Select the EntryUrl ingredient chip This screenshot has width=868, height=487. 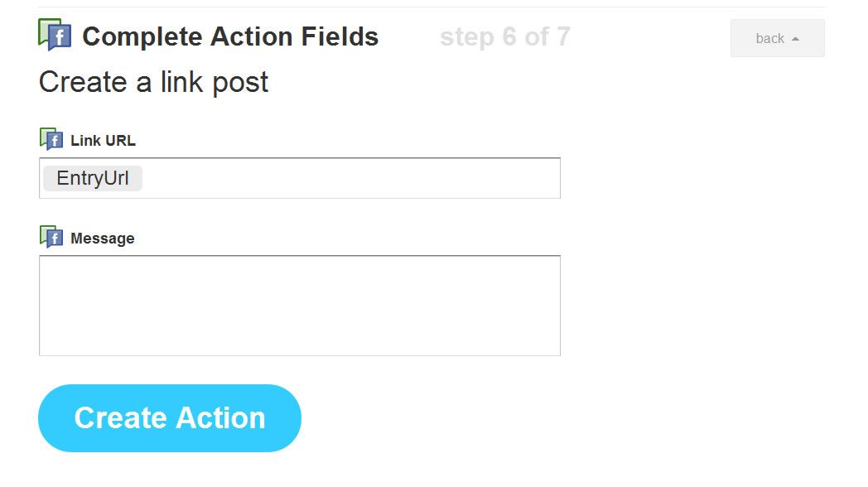point(93,178)
